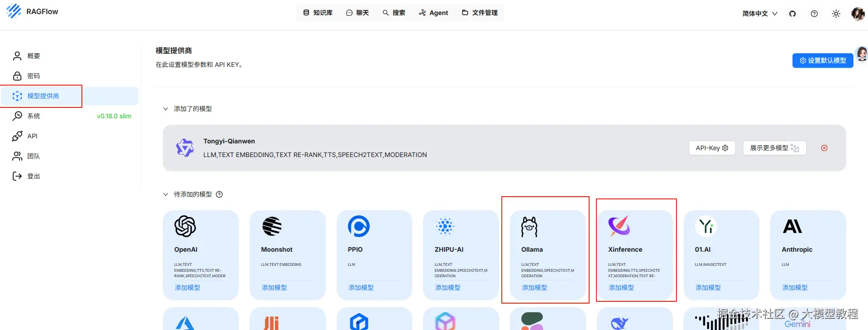This screenshot has height=330, width=868.
Task: Click the Ollama llama icon
Action: click(x=530, y=227)
